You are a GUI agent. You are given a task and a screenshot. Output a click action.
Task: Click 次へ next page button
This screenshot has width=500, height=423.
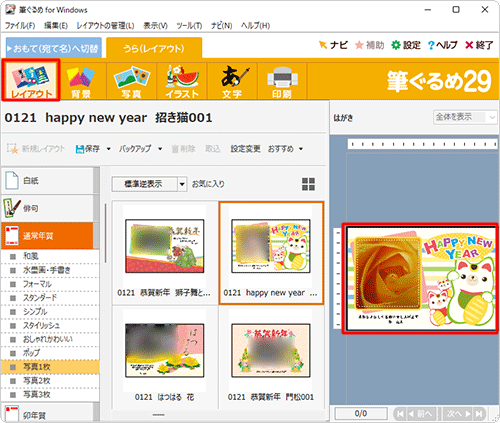458,414
